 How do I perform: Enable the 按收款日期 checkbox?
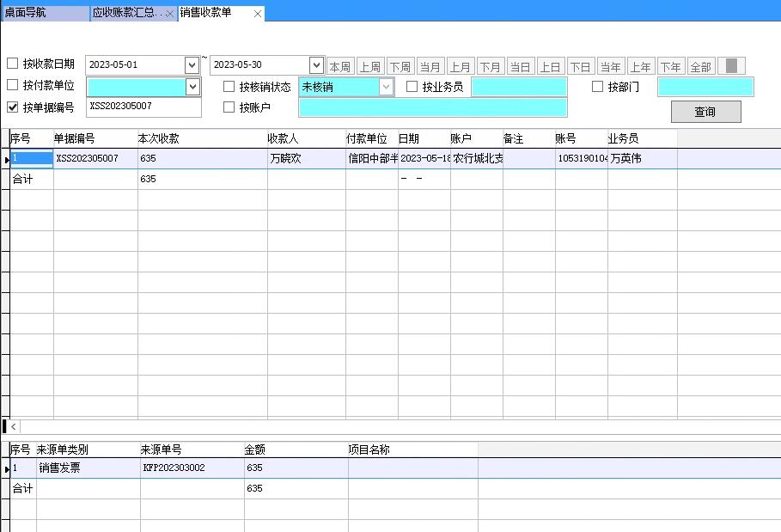13,64
